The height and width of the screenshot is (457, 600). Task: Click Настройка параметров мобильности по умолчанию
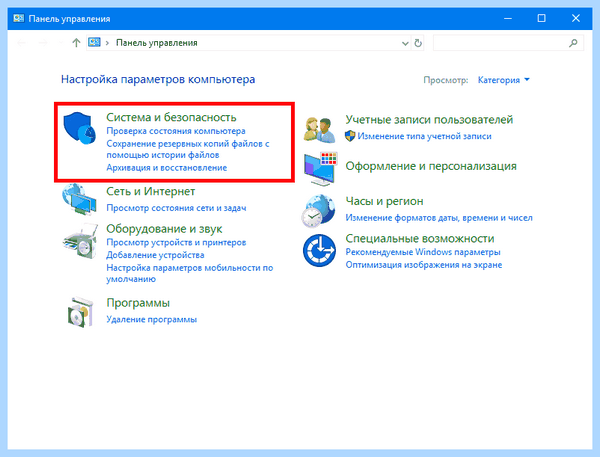[x=189, y=273]
